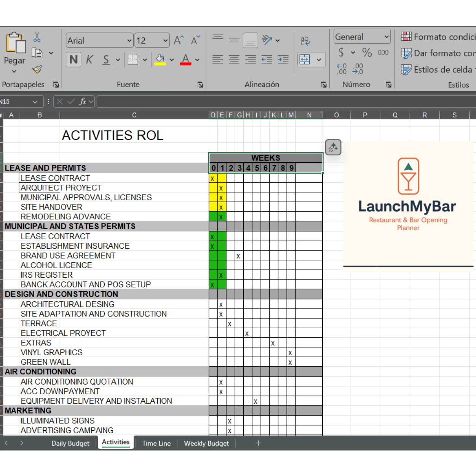The height and width of the screenshot is (476, 476).
Task: Open Número dialog launcher
Action: point(388,85)
